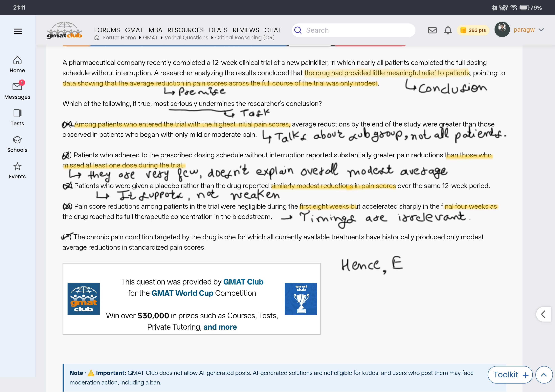Click the World Cup trophy image
The image size is (555, 392).
(x=300, y=299)
